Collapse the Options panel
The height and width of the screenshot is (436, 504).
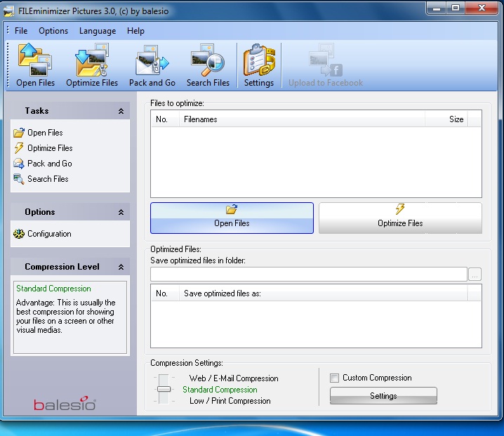(x=121, y=212)
